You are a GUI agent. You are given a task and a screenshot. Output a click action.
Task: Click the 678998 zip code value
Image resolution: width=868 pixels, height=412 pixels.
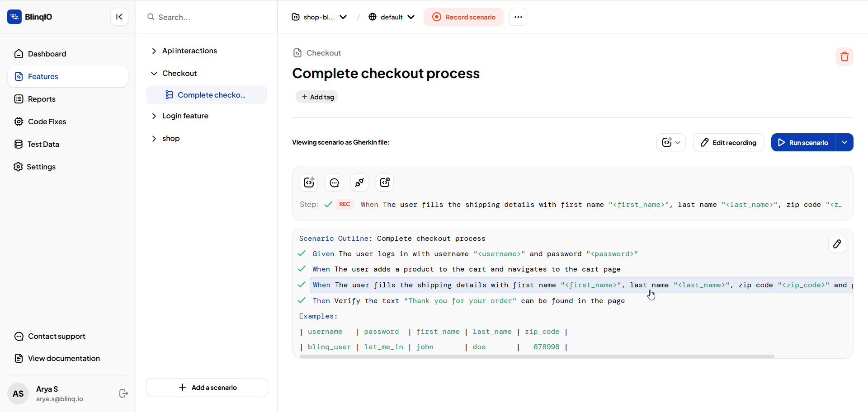pos(546,347)
